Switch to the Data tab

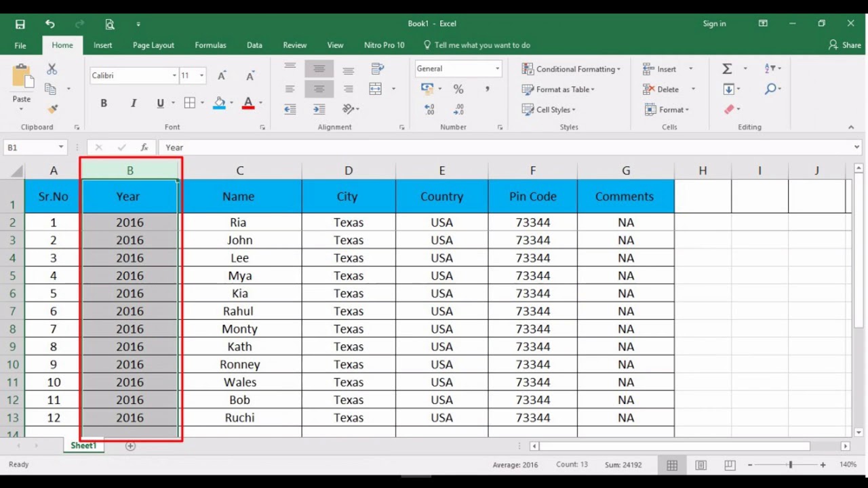click(254, 45)
